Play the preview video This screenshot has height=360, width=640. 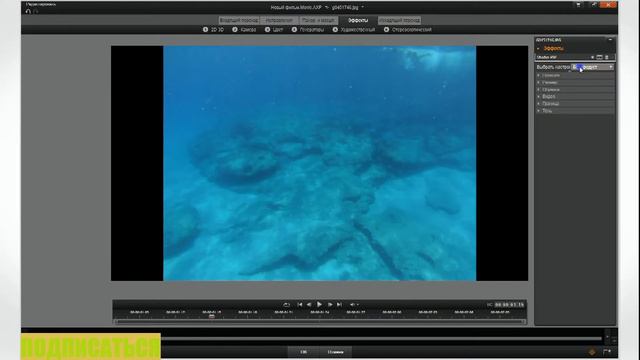click(319, 304)
